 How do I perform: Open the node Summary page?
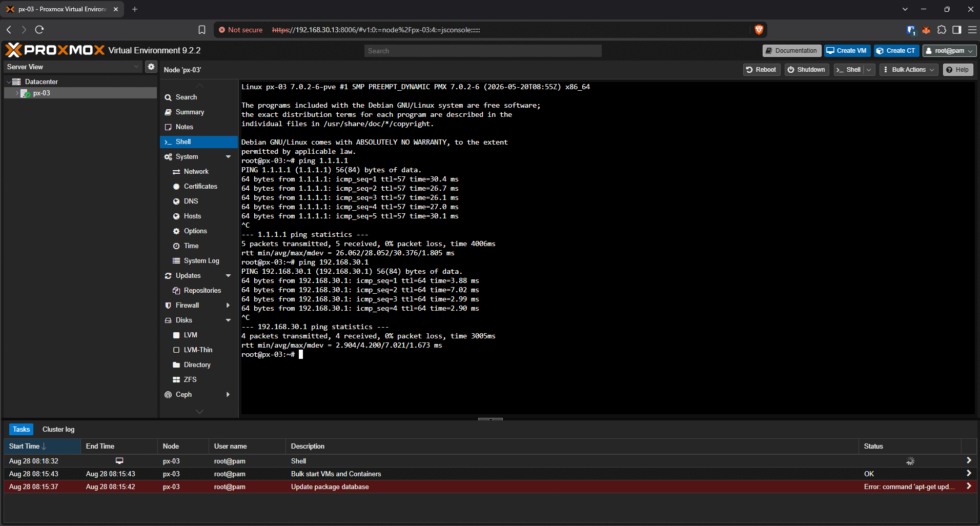click(x=190, y=112)
